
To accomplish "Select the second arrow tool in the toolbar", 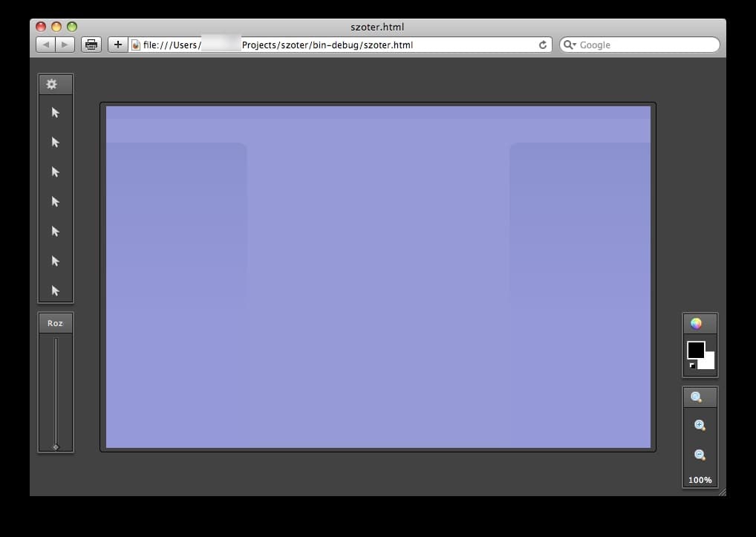I will click(x=56, y=142).
